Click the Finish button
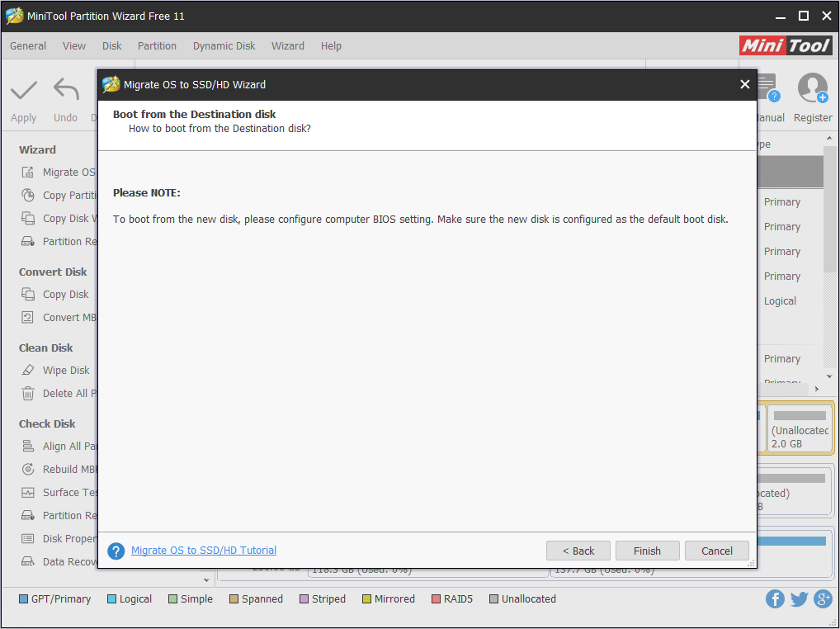Image resolution: width=840 pixels, height=629 pixels. (647, 551)
